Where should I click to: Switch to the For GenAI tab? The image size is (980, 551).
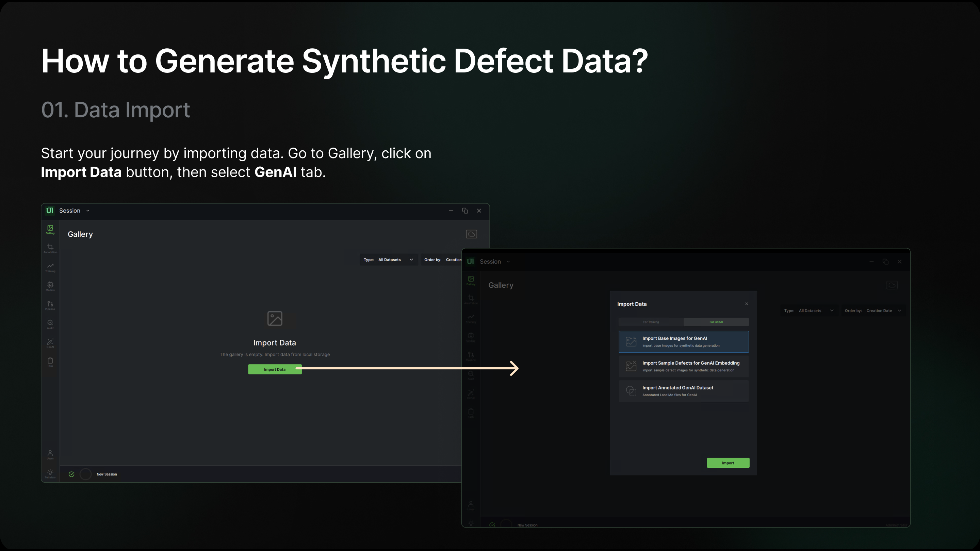pos(716,322)
